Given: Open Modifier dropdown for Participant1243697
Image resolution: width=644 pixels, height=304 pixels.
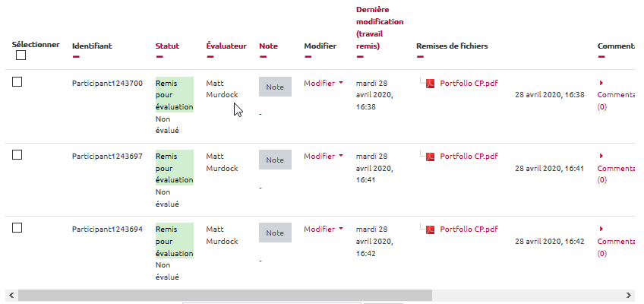Looking at the screenshot, I should (324, 156).
